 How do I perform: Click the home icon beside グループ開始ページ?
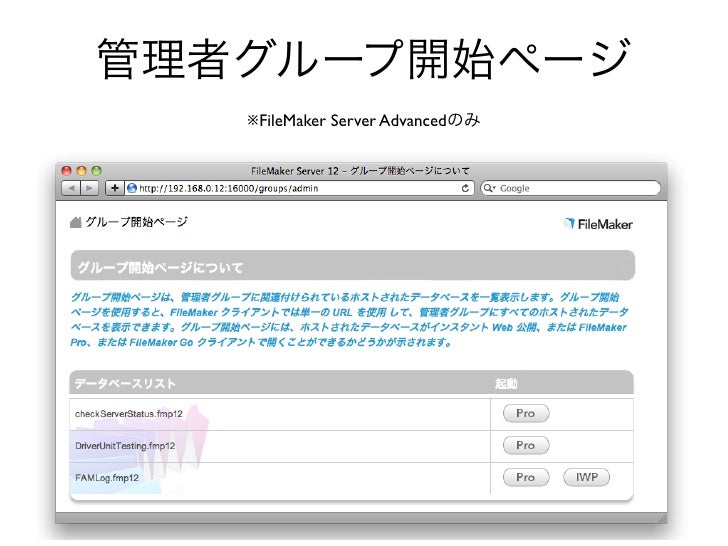click(76, 222)
